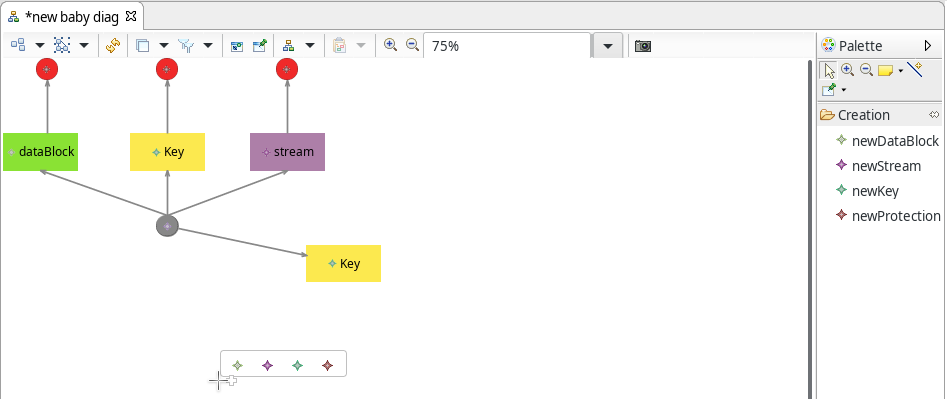Click the hierarchy layout toolbar icon
The width and height of the screenshot is (947, 399).
[289, 45]
